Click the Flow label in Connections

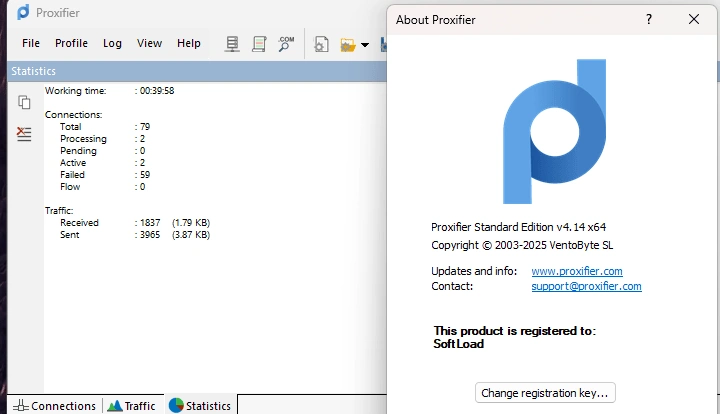(x=70, y=187)
